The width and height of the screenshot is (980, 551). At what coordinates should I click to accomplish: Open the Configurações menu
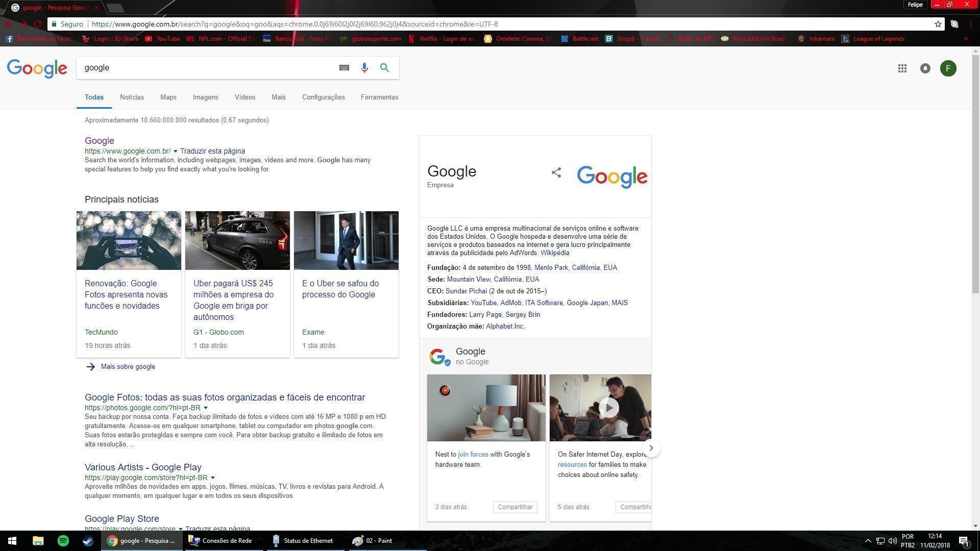(324, 97)
